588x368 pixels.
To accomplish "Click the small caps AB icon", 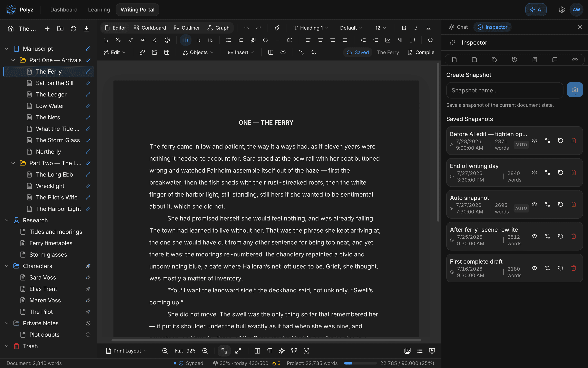I will [x=143, y=40].
